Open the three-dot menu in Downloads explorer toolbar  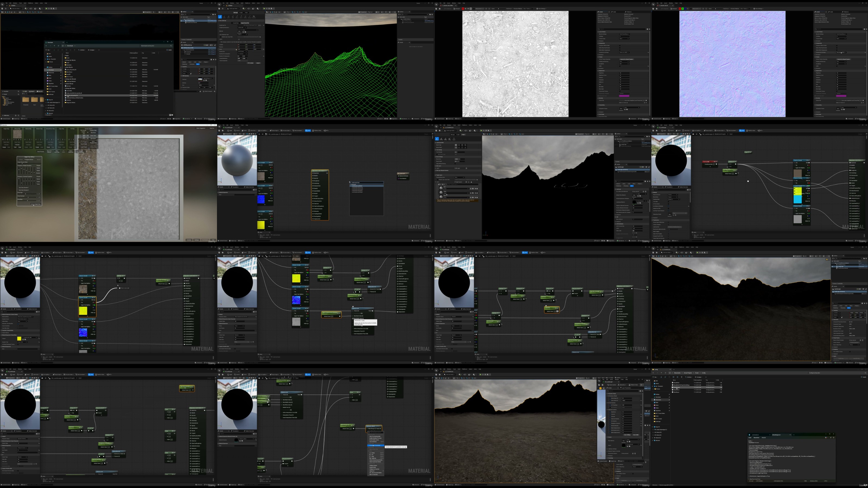point(99,50)
